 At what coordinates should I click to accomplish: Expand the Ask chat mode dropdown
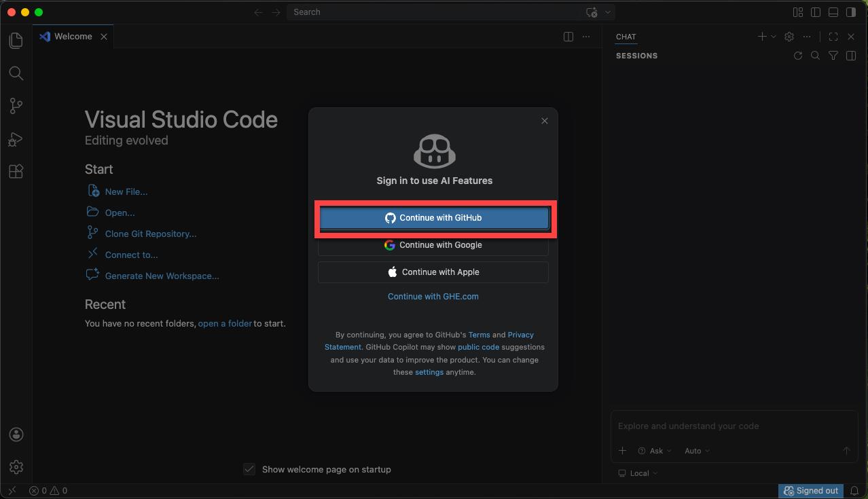(x=655, y=451)
